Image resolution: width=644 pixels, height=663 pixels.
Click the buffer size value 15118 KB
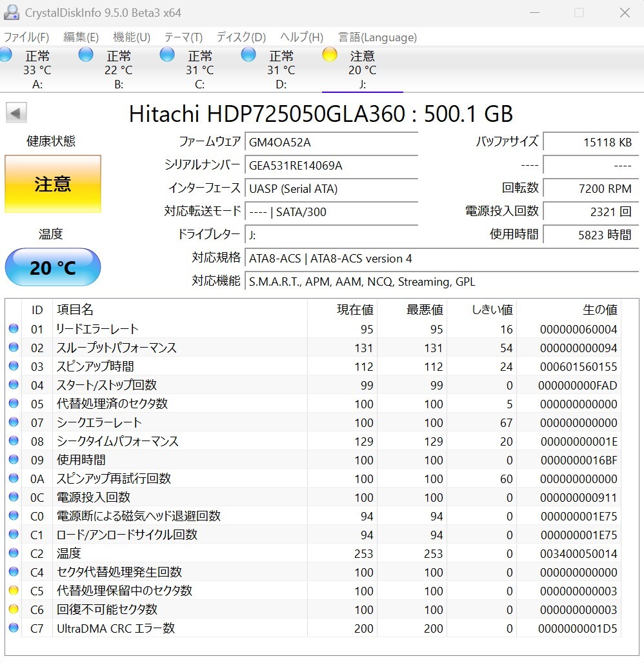pyautogui.click(x=590, y=142)
